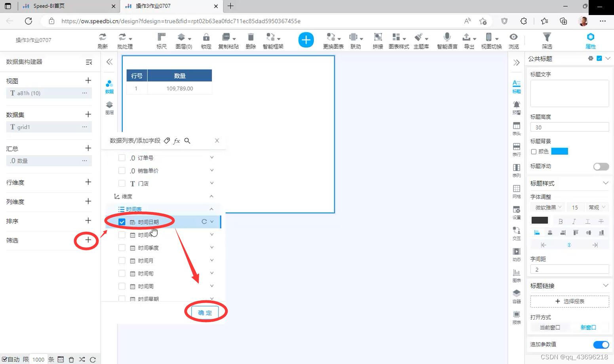Open the font family dropdown 微软雅黑
This screenshot has width=614, height=364.
[x=548, y=207]
